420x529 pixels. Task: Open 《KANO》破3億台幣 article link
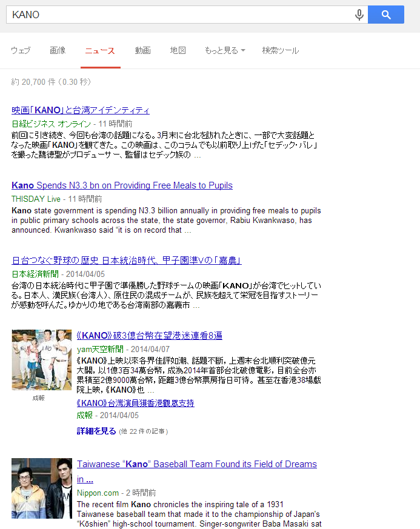150,335
